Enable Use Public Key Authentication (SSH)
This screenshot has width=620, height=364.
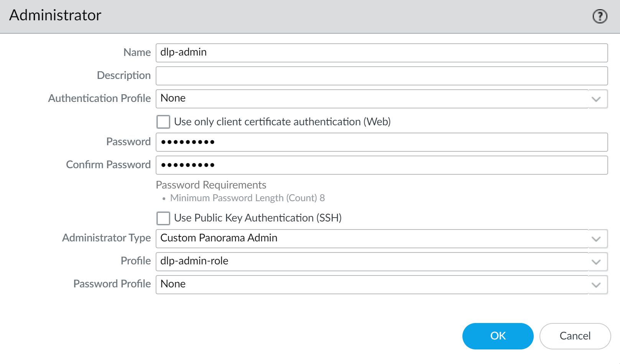(x=163, y=218)
